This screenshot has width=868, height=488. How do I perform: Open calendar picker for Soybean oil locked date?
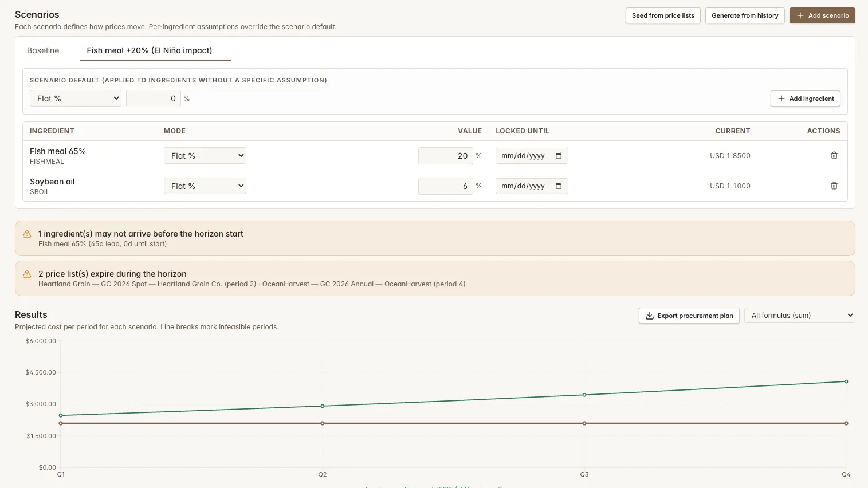point(559,186)
